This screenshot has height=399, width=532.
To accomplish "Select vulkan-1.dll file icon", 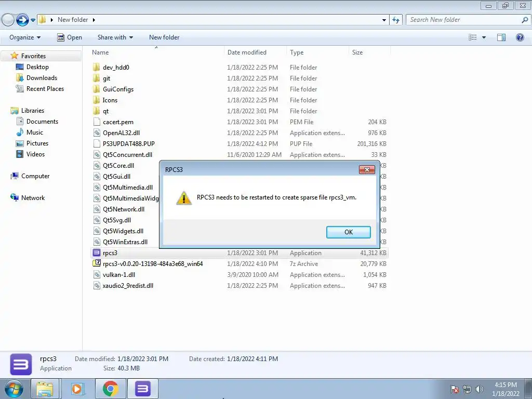I will coord(97,274).
